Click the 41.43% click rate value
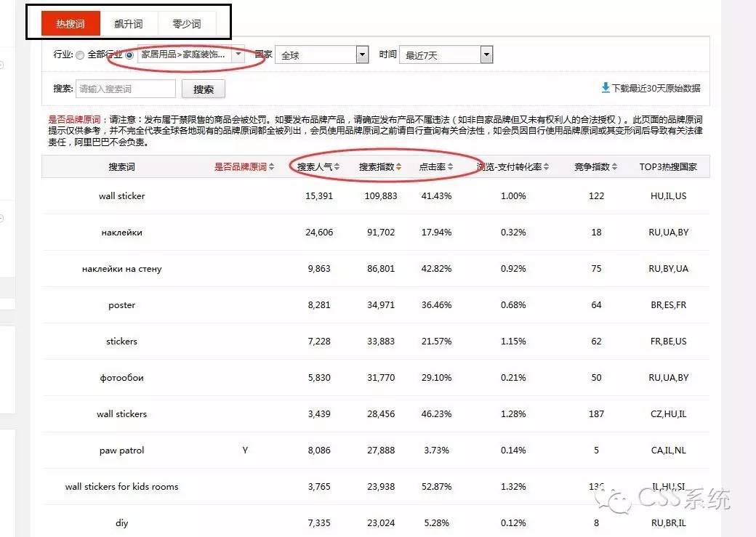Image resolution: width=756 pixels, height=537 pixels. 436,195
